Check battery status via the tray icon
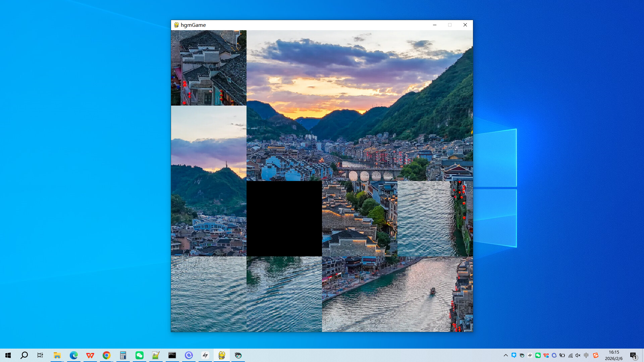 [x=562, y=355]
